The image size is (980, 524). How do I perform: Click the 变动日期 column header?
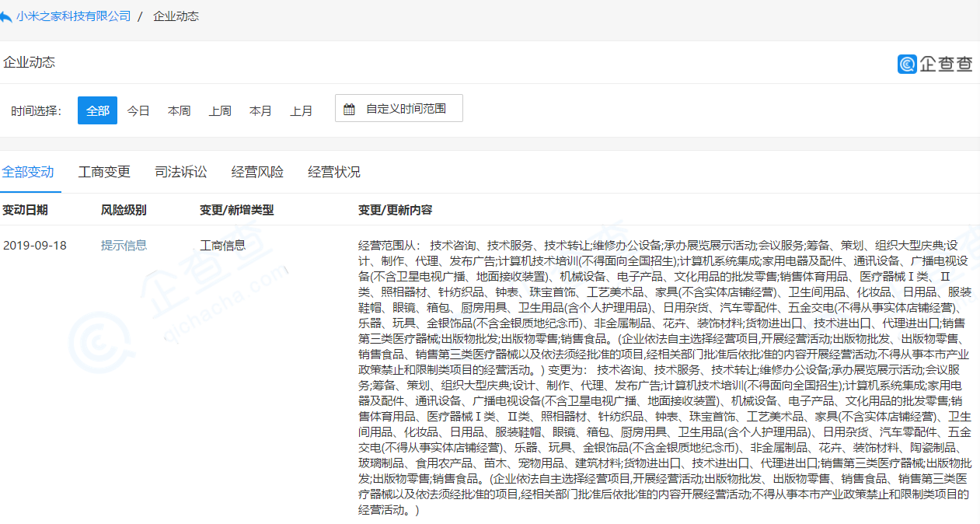tap(26, 210)
